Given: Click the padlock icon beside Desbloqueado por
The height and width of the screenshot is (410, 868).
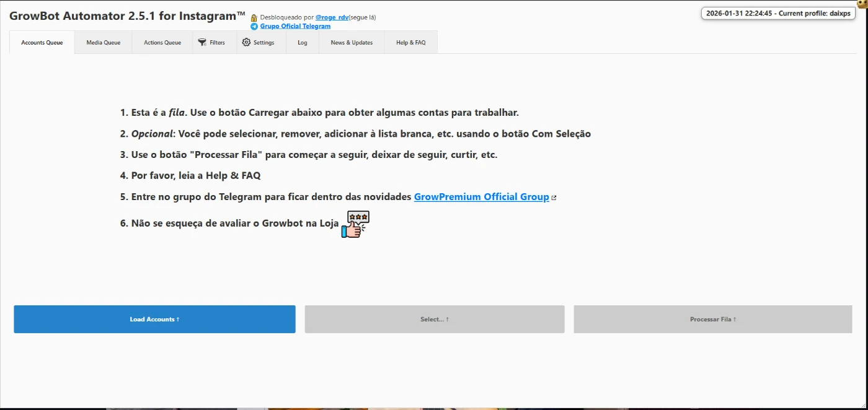Looking at the screenshot, I should [x=254, y=18].
